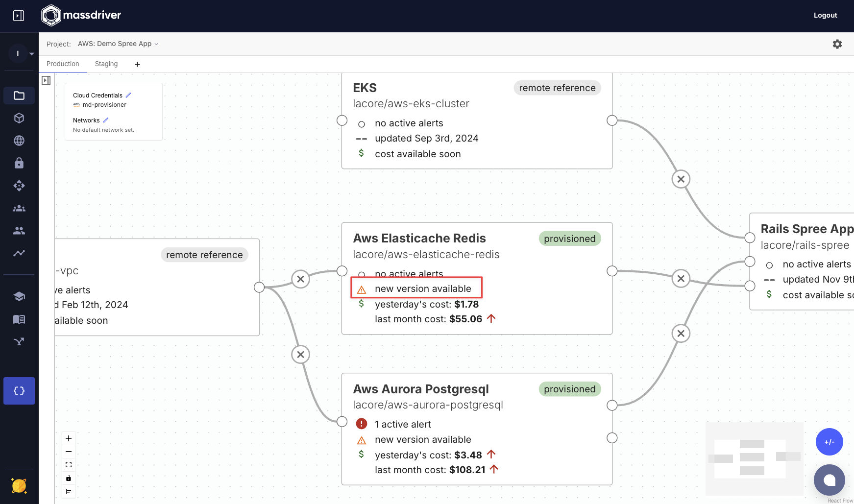Click the Elasticache Redis right output handle
Image resolution: width=854 pixels, height=504 pixels.
(x=612, y=271)
